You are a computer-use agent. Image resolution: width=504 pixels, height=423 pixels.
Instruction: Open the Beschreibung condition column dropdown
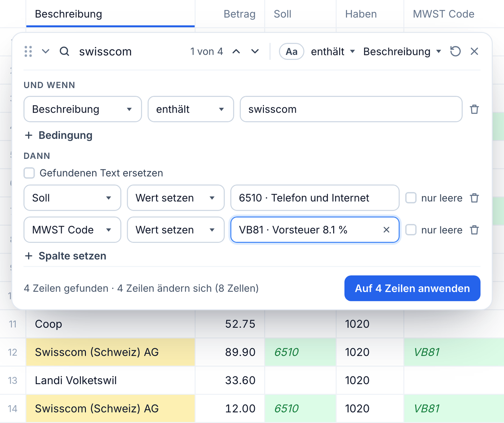point(83,109)
